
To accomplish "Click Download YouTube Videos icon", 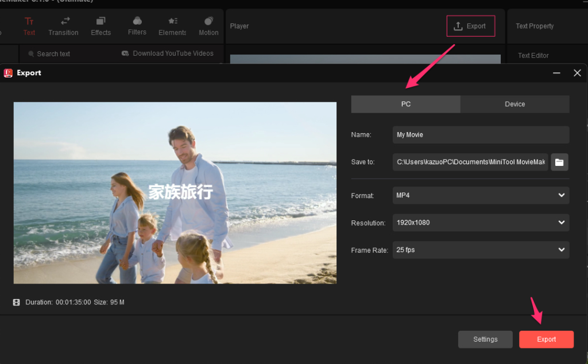I will [x=125, y=53].
